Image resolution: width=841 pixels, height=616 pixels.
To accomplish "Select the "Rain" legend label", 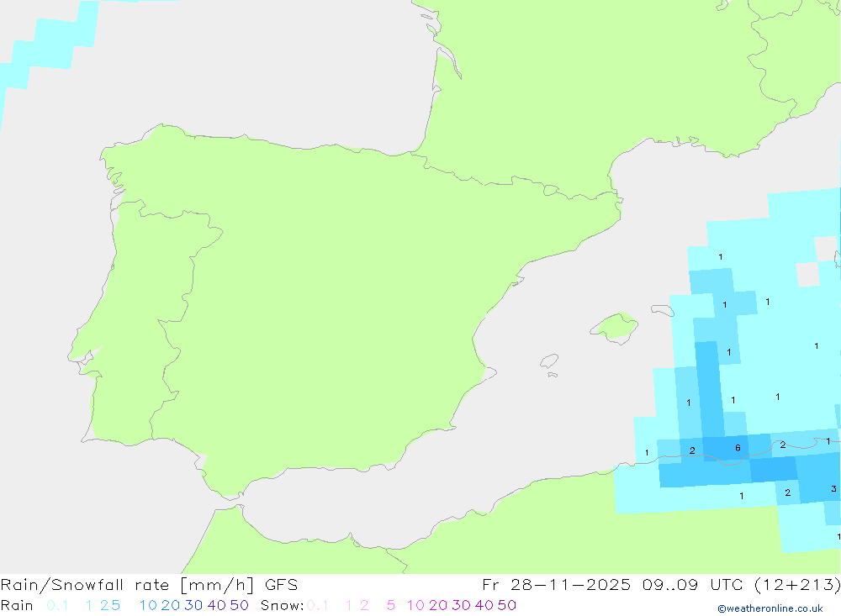I will (x=17, y=605).
